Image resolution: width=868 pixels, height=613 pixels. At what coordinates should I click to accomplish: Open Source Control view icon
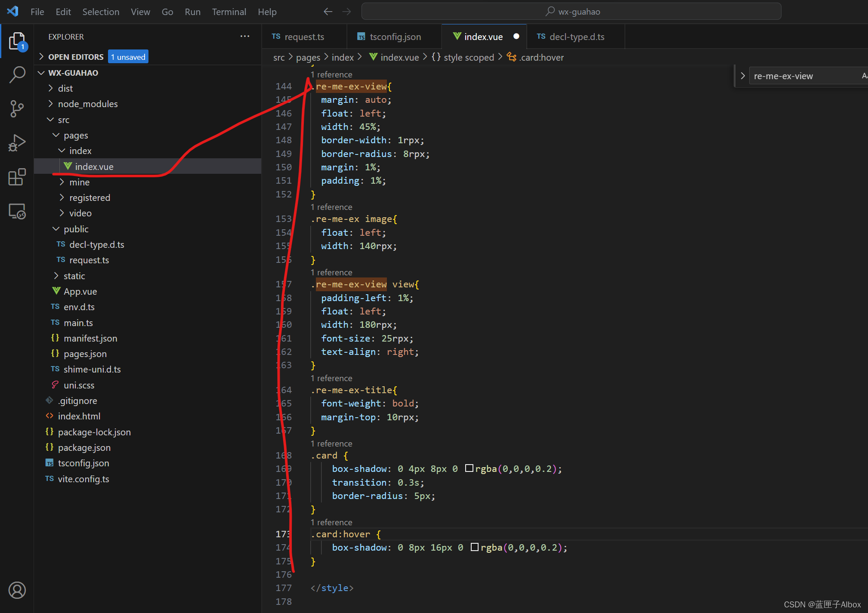[17, 108]
